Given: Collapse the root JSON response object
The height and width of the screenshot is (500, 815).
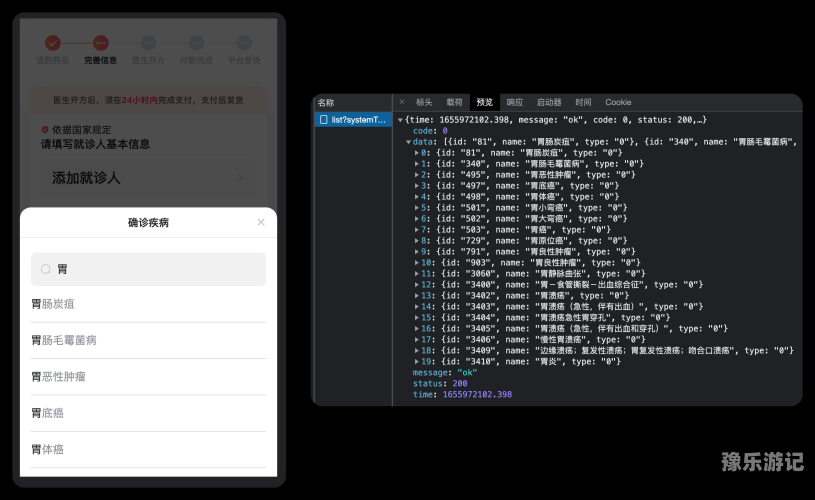Looking at the screenshot, I should 400,120.
